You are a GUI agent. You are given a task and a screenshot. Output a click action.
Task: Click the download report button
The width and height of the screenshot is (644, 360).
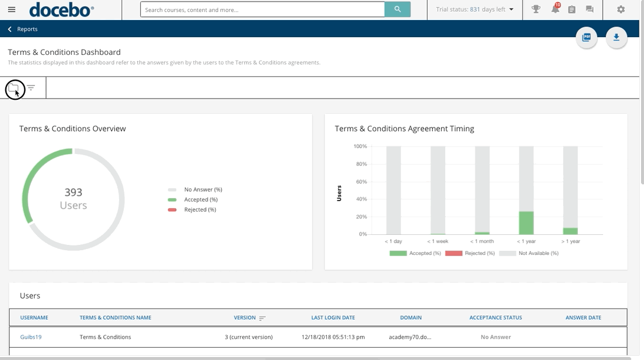[616, 37]
